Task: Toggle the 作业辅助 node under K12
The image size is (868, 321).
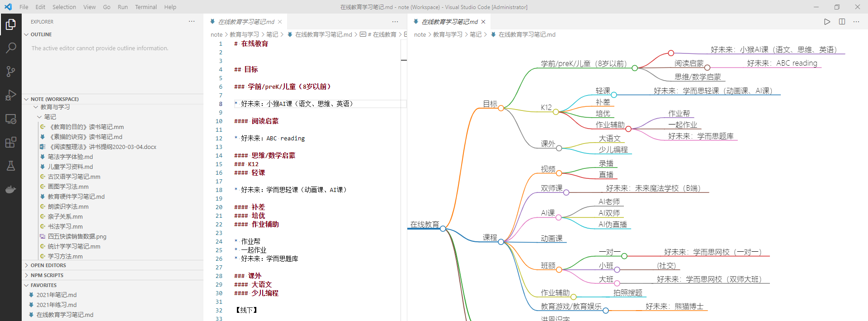Action: coord(628,129)
